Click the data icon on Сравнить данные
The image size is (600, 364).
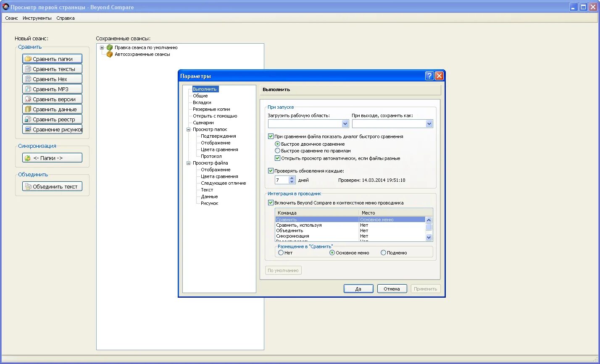tap(28, 109)
